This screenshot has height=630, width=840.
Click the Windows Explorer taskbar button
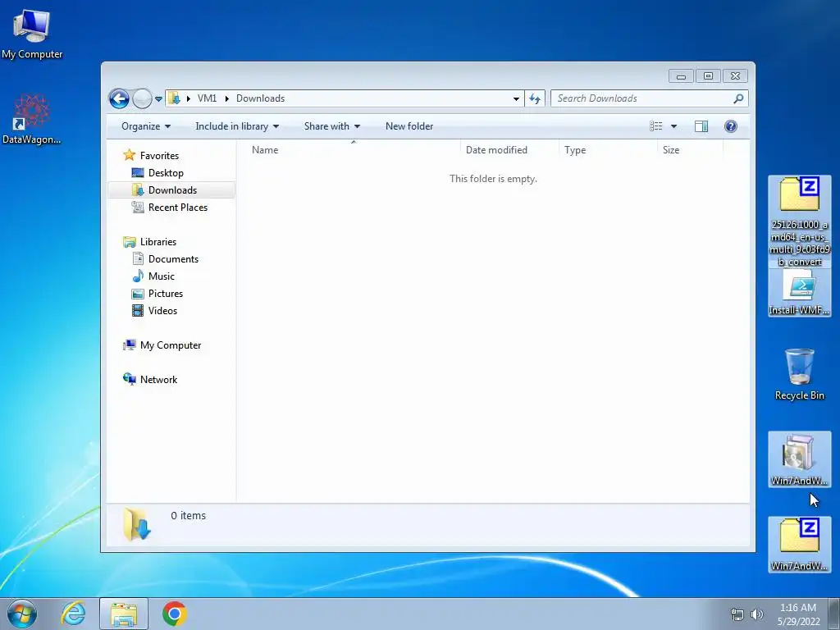click(x=124, y=614)
